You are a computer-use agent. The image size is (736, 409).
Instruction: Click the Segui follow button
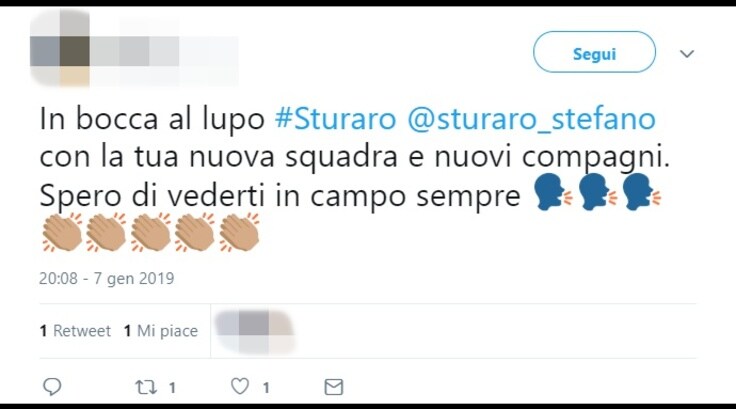(x=594, y=52)
